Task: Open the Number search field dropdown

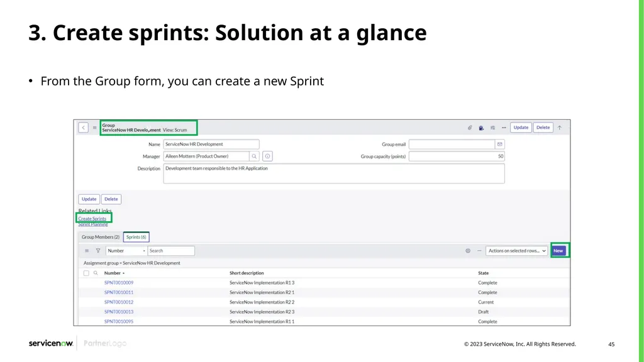Action: (x=126, y=251)
